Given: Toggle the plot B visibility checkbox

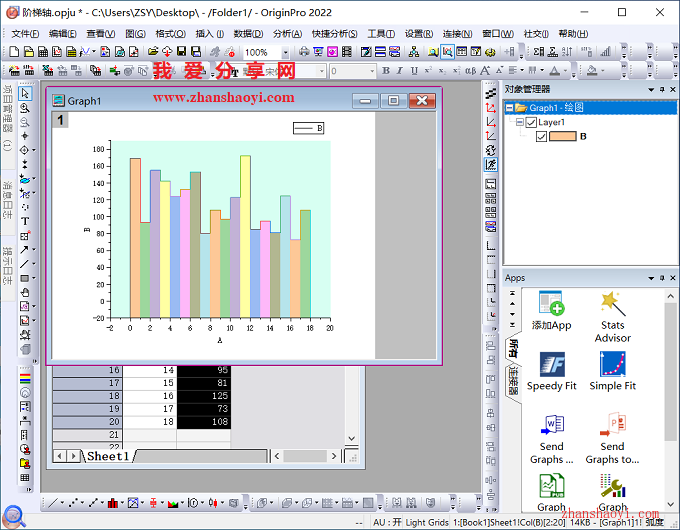Looking at the screenshot, I should (541, 137).
